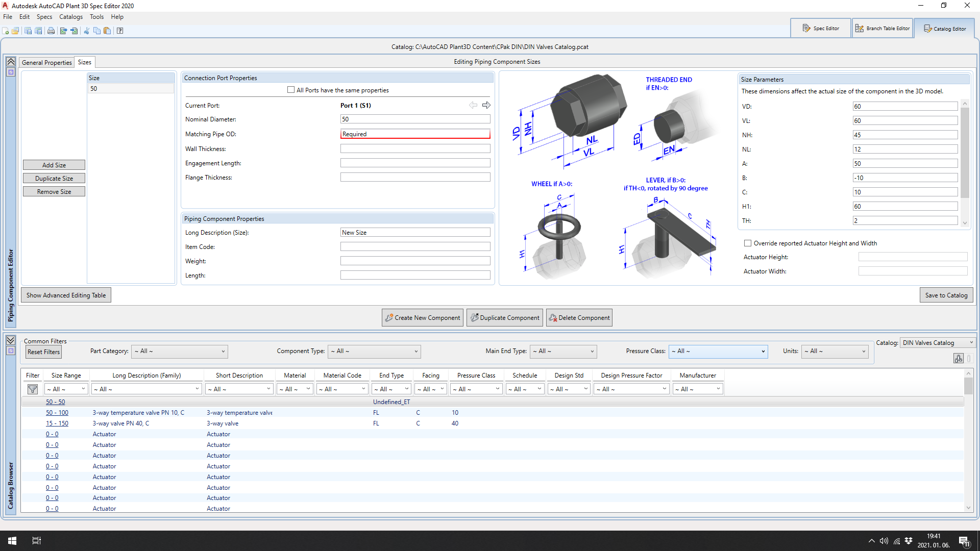Click the funnel filter icon
The height and width of the screenshot is (551, 980).
33,389
